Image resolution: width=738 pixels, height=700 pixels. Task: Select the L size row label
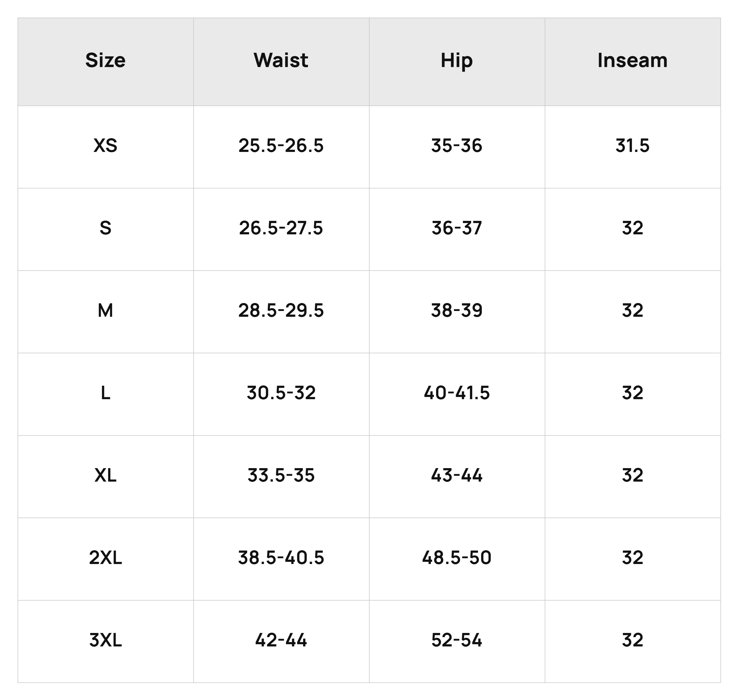click(x=105, y=393)
